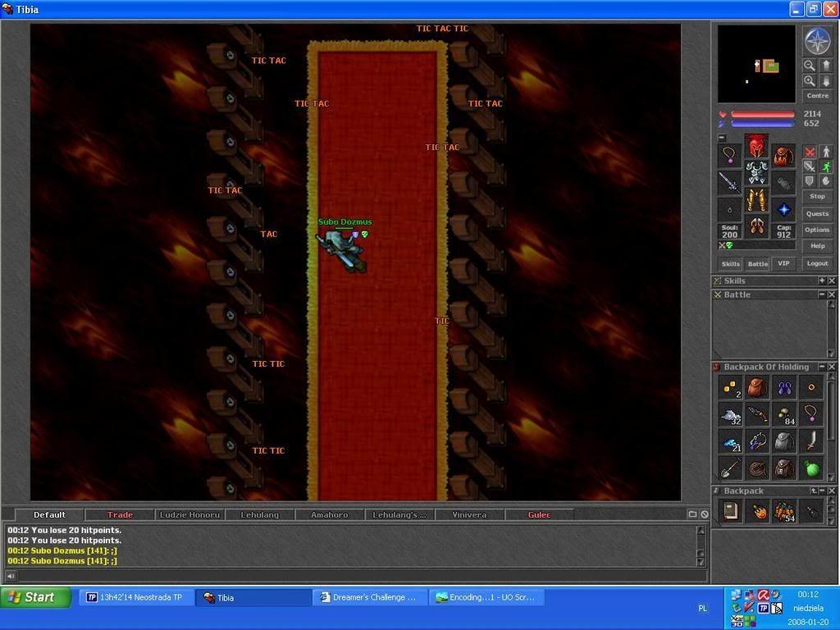Click the Stop button

click(x=818, y=197)
